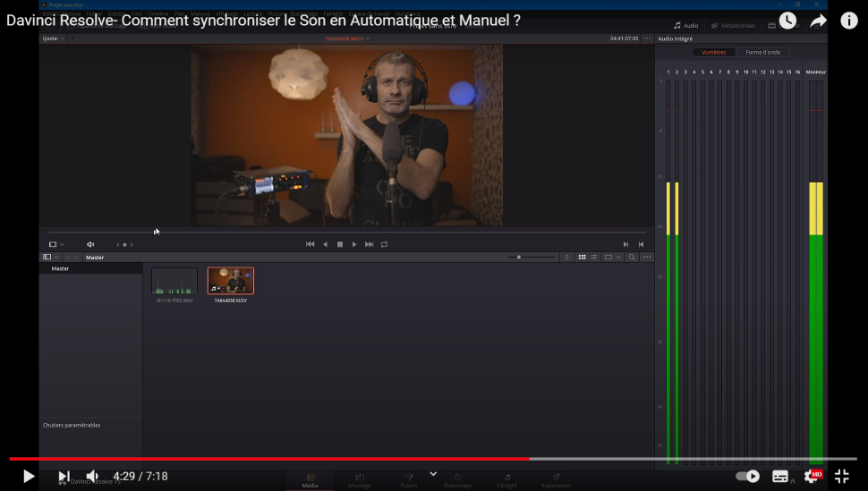
Task: Toggle the bin list panel icon
Action: point(47,257)
